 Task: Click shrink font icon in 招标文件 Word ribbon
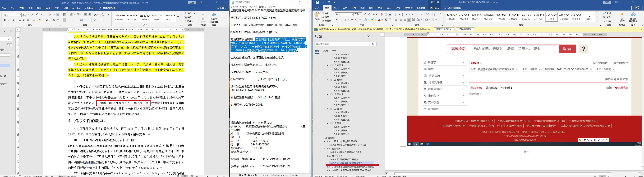[x=37, y=15]
